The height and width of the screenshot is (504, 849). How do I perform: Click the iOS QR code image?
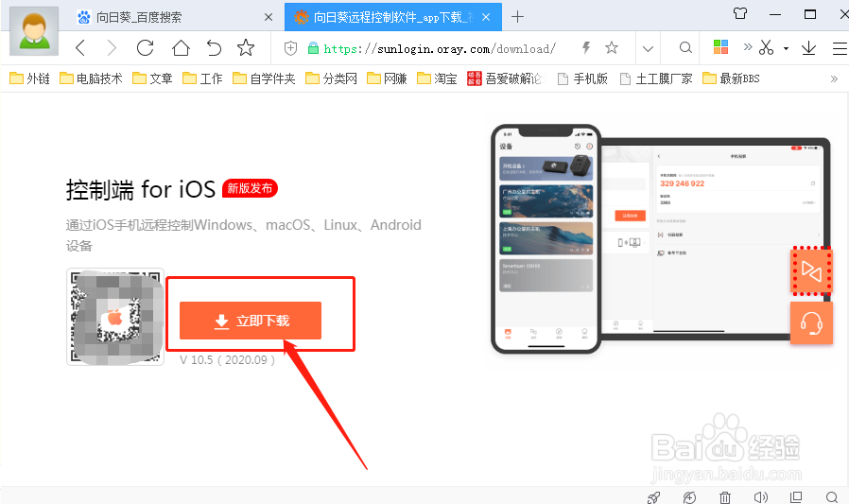(115, 317)
